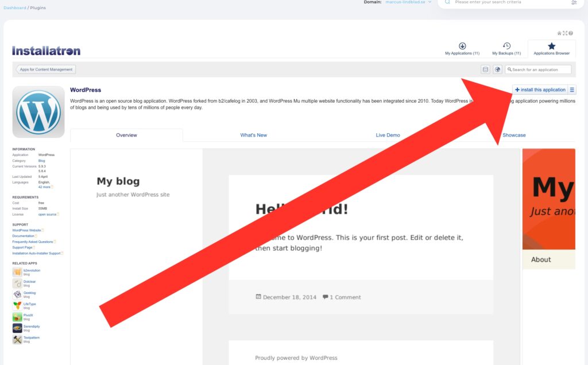Click the fullscreen expand icon near help

pos(565,33)
